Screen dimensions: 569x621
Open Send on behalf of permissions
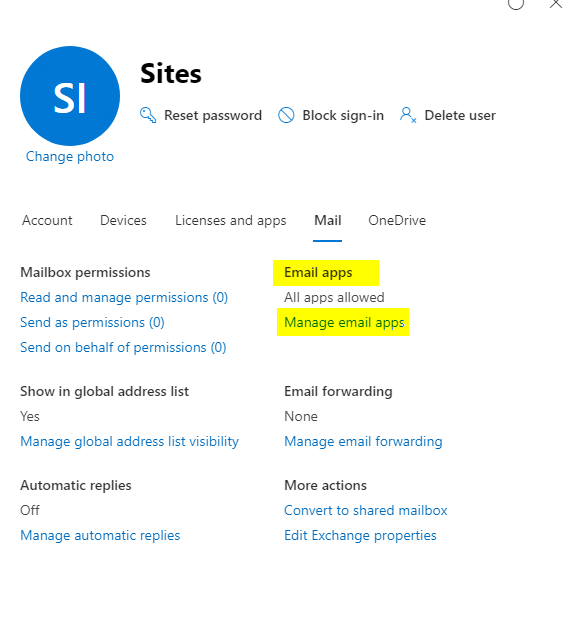123,347
